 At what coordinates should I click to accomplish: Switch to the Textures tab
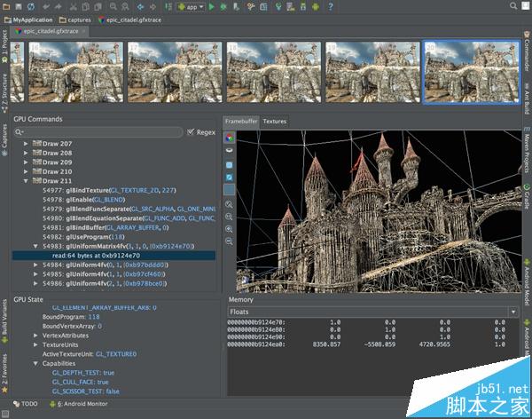pyautogui.click(x=275, y=122)
